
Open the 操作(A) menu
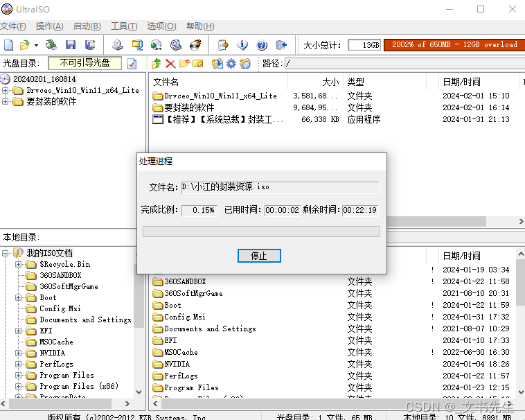click(x=50, y=26)
